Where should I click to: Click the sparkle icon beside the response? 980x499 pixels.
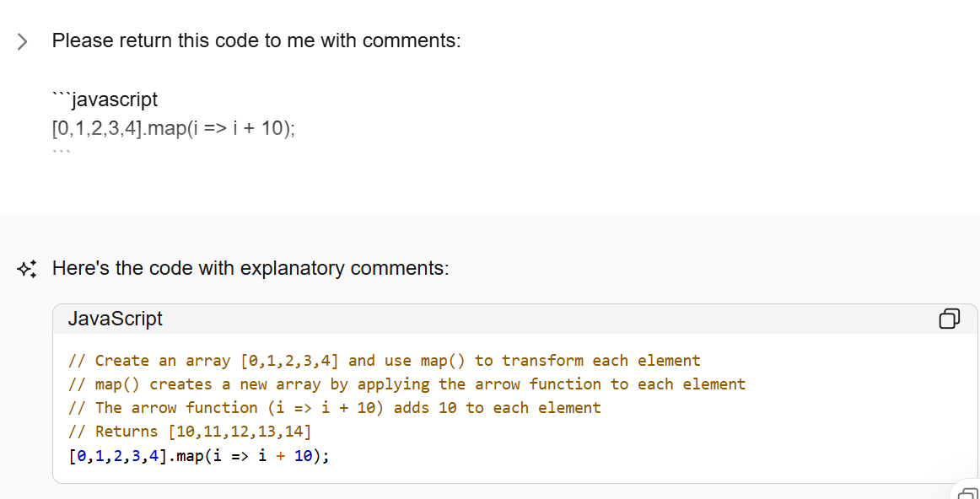26,269
